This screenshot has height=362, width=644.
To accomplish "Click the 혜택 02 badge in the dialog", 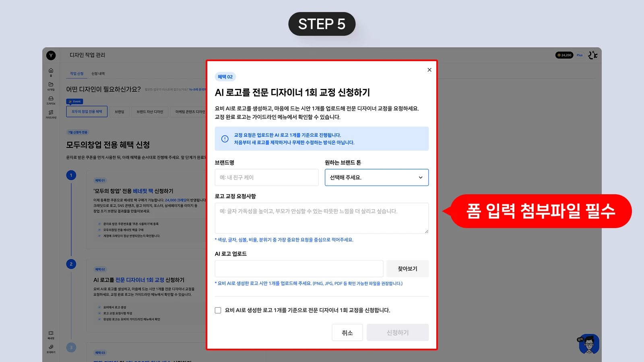I will 225,77.
